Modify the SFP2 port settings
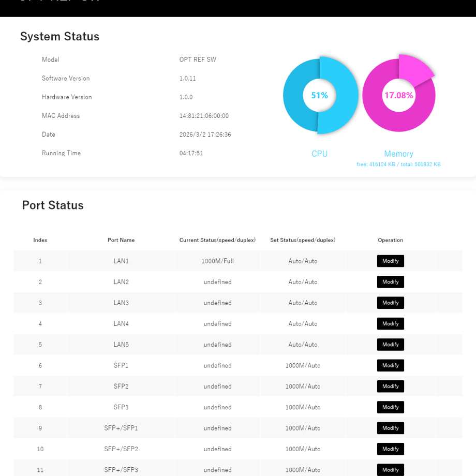This screenshot has height=476, width=476. pyautogui.click(x=391, y=386)
